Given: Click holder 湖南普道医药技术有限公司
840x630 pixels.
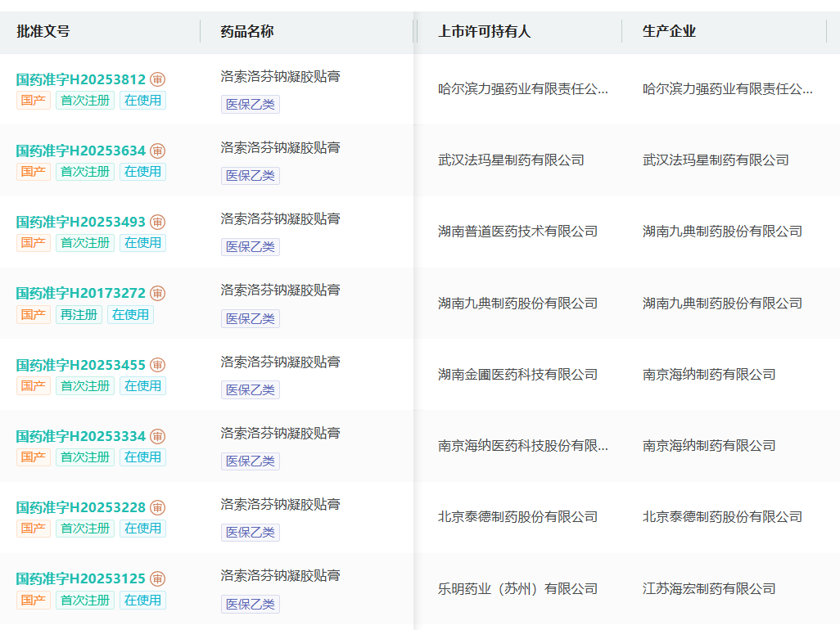Looking at the screenshot, I should point(517,232).
